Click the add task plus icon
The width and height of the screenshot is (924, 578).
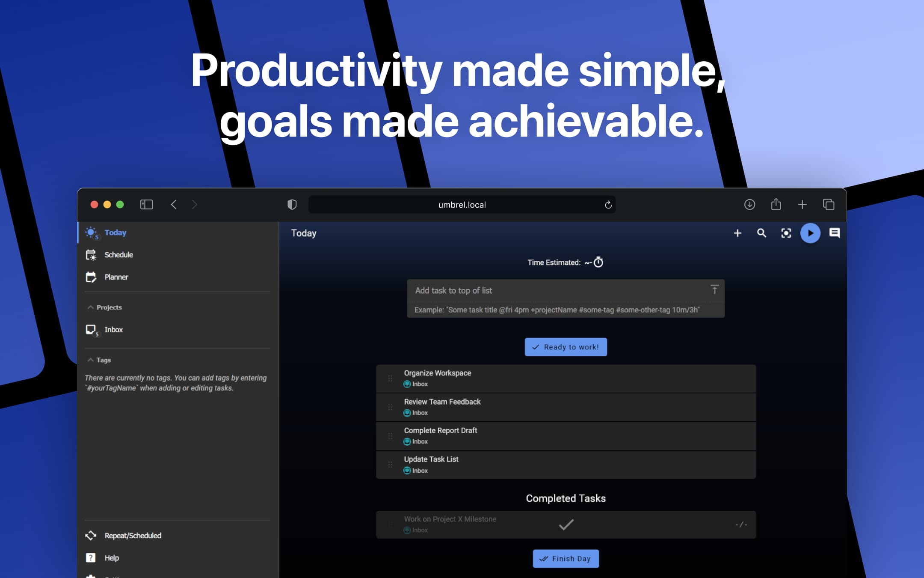pyautogui.click(x=737, y=233)
